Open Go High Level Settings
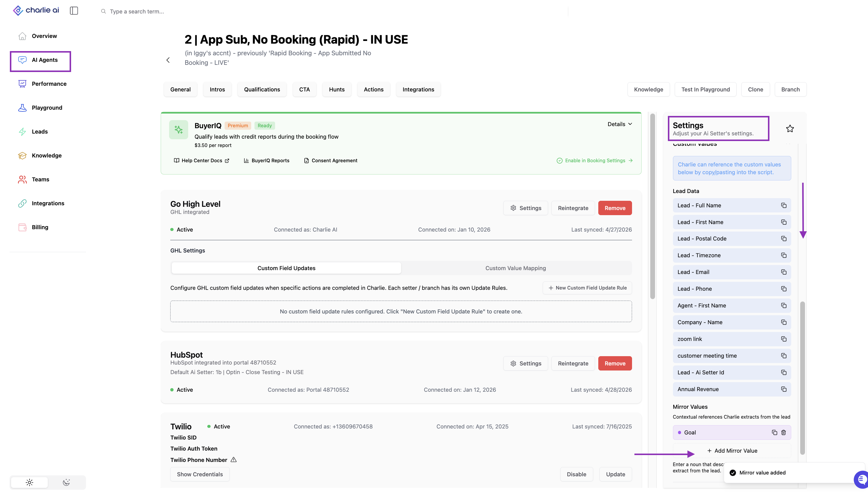 pos(525,208)
